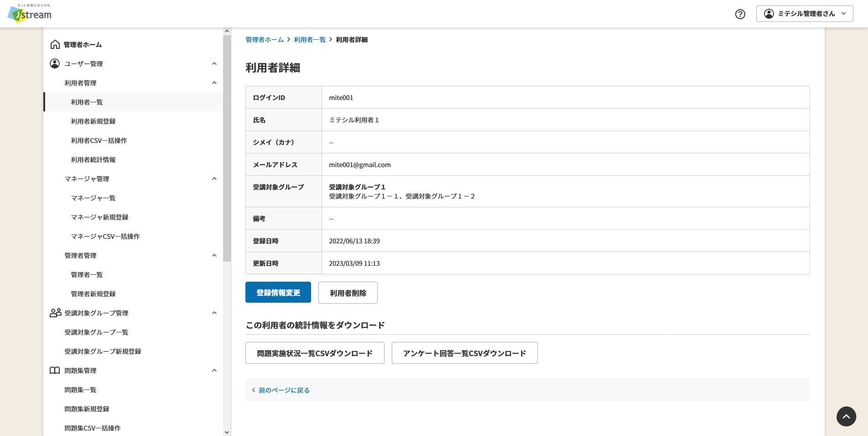Open 管理者一覧 menu item
Viewport: 868px width, 436px height.
pyautogui.click(x=87, y=274)
